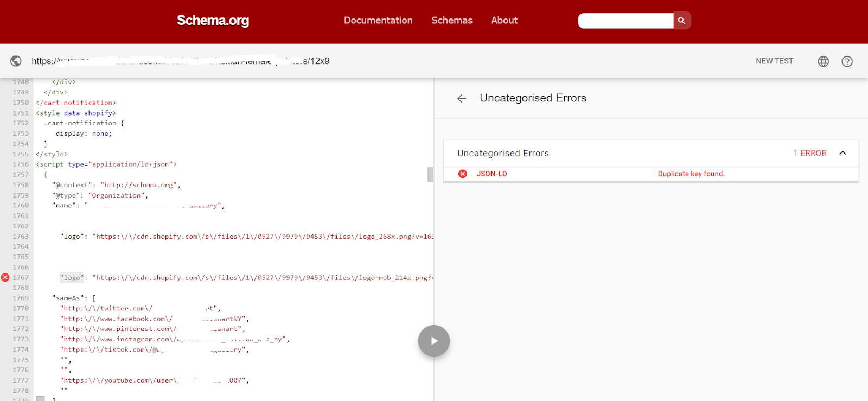
Task: Click the 'Uncategorised Errors' panel heading
Action: [533, 98]
